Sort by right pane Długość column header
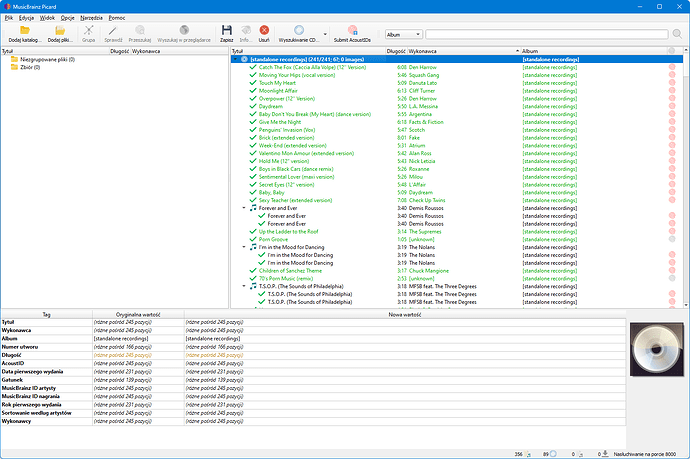This screenshot has width=690, height=459. pyautogui.click(x=396, y=51)
